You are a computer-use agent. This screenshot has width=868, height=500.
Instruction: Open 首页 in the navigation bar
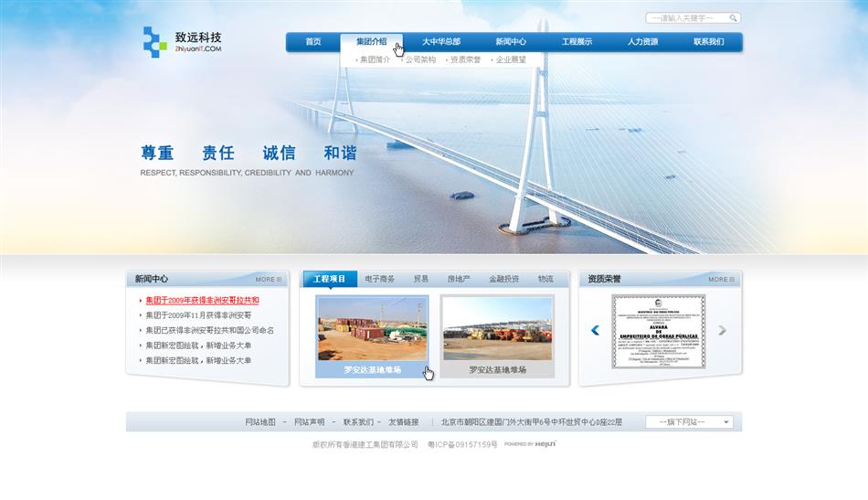point(313,42)
